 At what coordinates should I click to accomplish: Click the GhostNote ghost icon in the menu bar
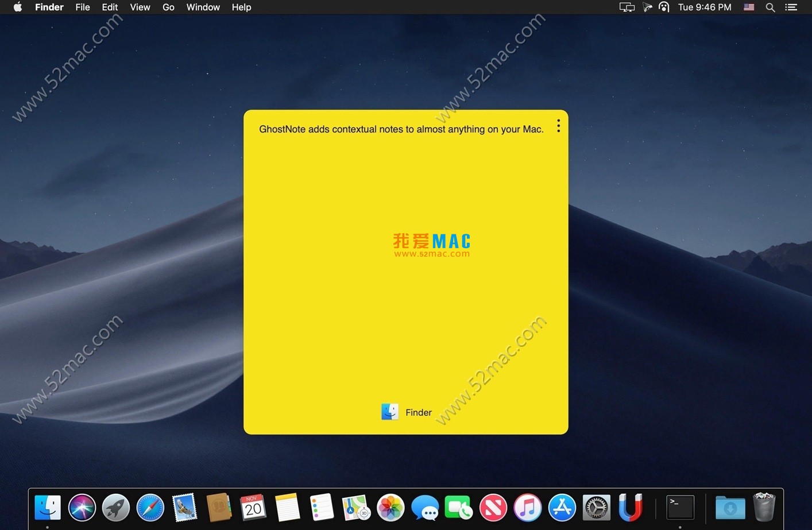pyautogui.click(x=664, y=7)
